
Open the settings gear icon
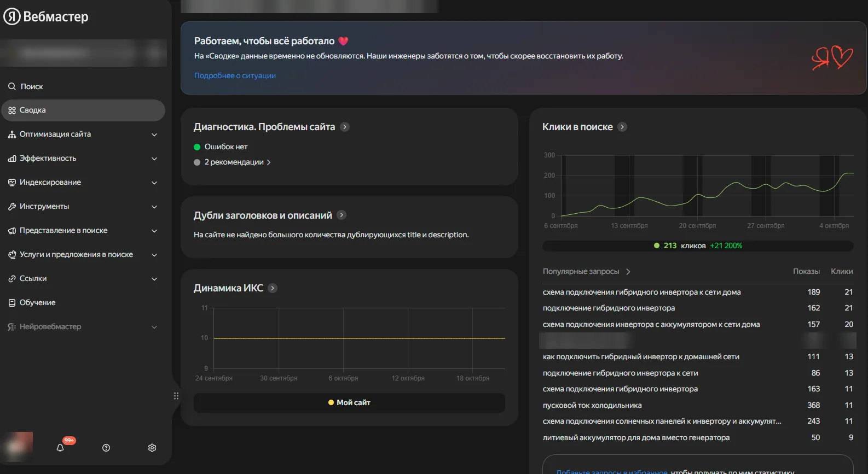coord(152,448)
